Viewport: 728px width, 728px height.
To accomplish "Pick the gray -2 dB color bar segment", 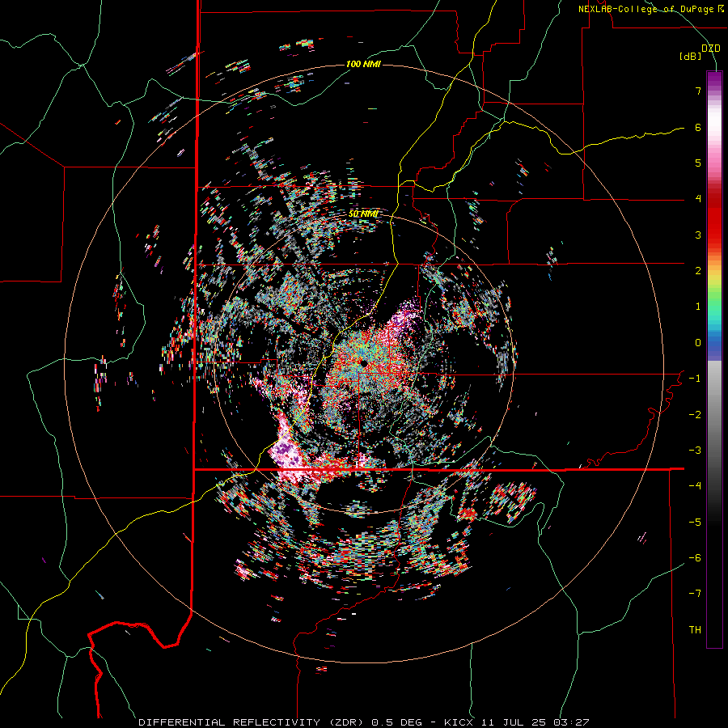I will click(x=714, y=415).
